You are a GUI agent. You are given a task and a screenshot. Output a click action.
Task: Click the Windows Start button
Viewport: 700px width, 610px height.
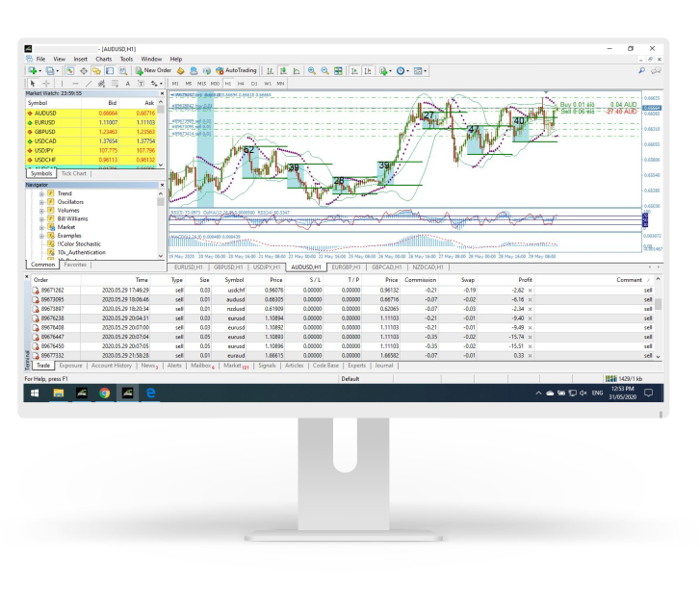click(x=35, y=394)
